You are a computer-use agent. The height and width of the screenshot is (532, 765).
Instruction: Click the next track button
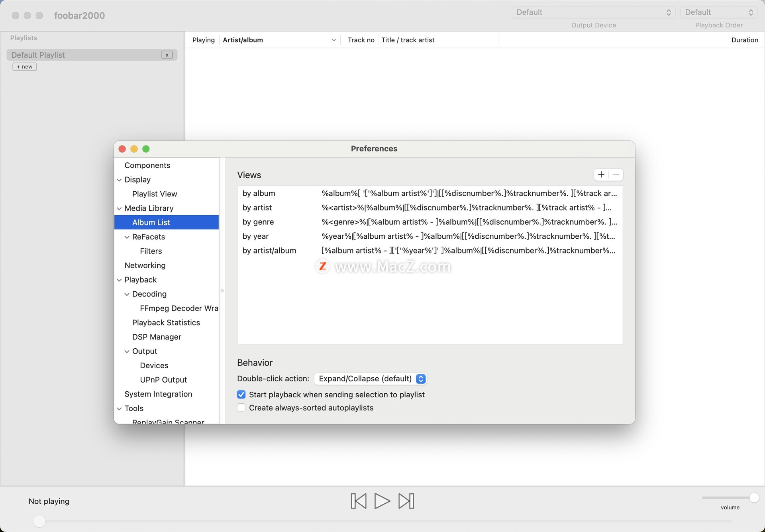click(x=406, y=501)
